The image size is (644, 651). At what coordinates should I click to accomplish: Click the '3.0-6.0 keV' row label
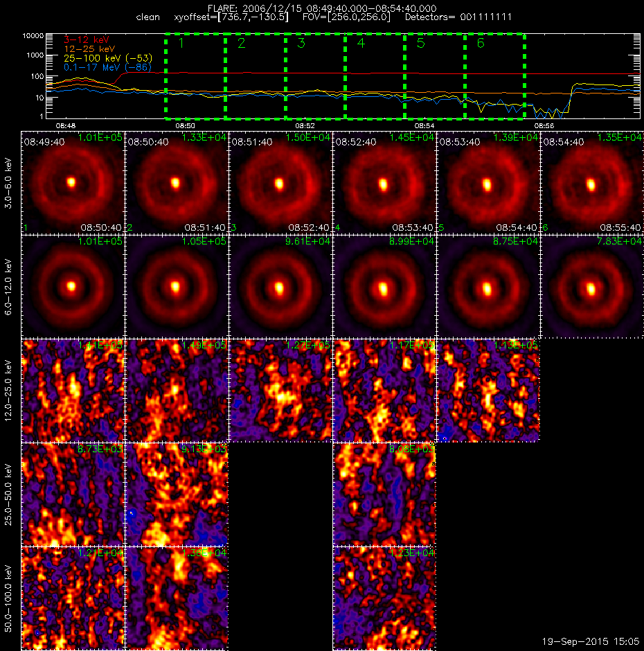coord(8,183)
